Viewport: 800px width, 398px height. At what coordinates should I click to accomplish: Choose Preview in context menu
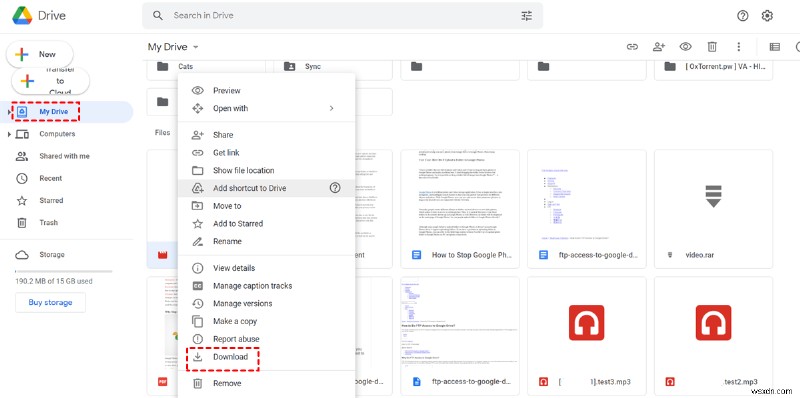(x=266, y=91)
